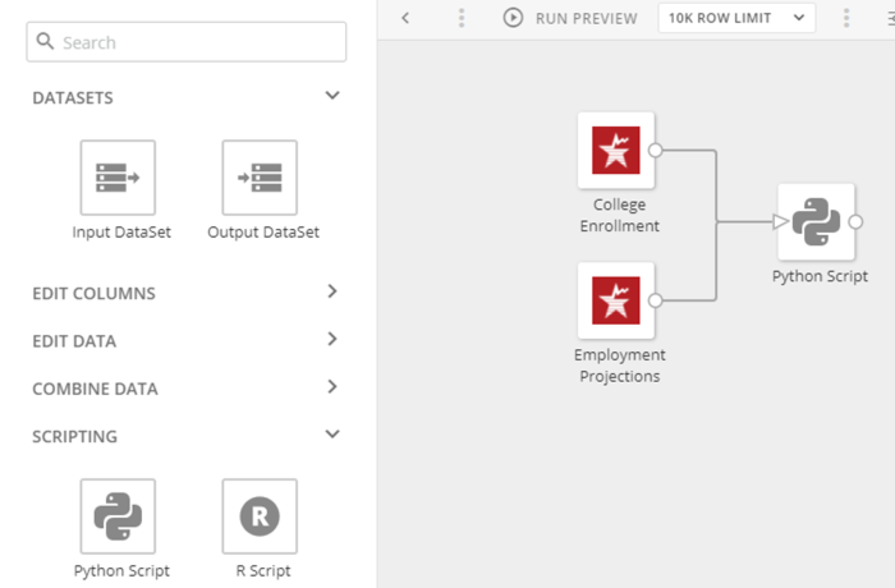Click the back arrow in the toolbar

click(405, 18)
